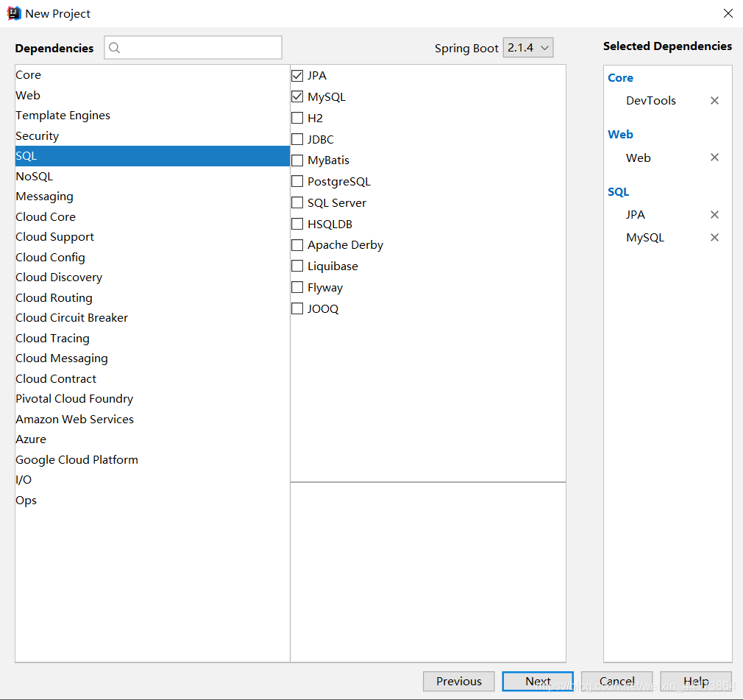Viewport: 743px width, 700px height.
Task: Click the Next button
Action: (538, 682)
